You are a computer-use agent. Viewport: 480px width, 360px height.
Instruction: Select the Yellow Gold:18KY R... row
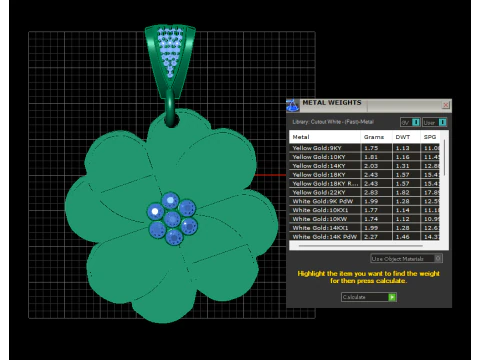(x=365, y=183)
